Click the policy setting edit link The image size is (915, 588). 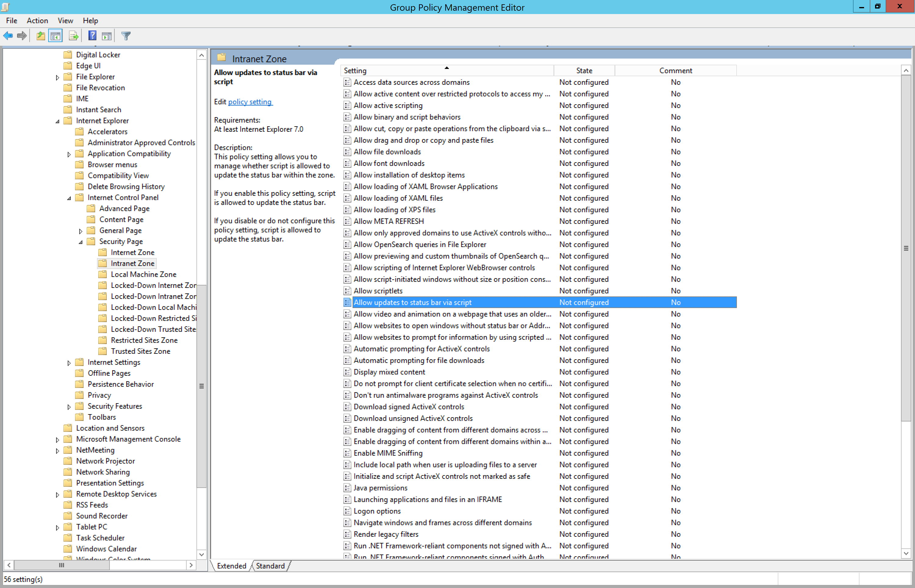pos(250,102)
